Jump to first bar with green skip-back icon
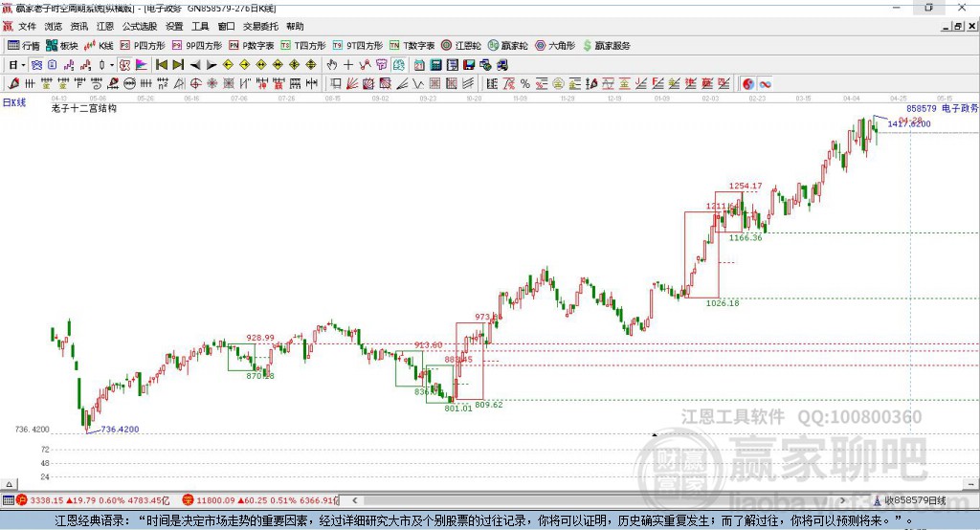The image size is (980, 530). click(161, 65)
